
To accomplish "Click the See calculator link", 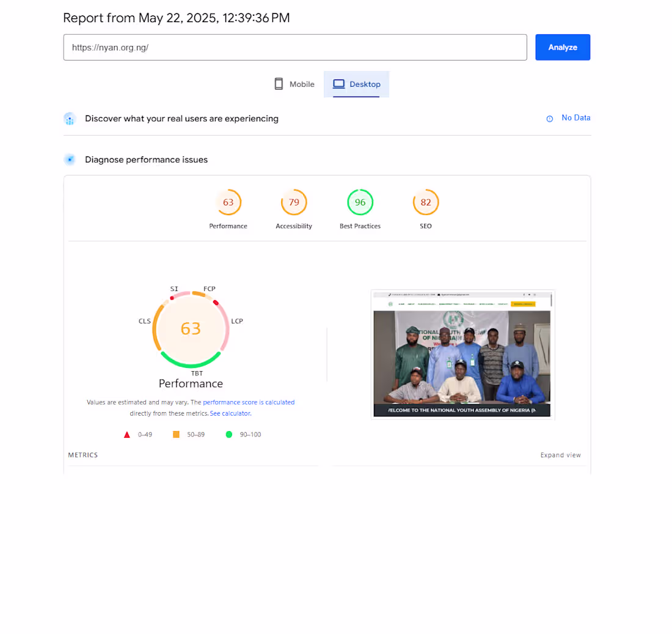I will [230, 413].
